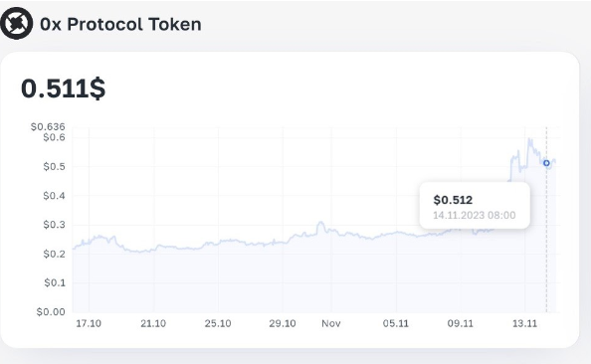Click the 0.511$ current price heading
Viewport: 591px width, 364px height.
click(64, 89)
